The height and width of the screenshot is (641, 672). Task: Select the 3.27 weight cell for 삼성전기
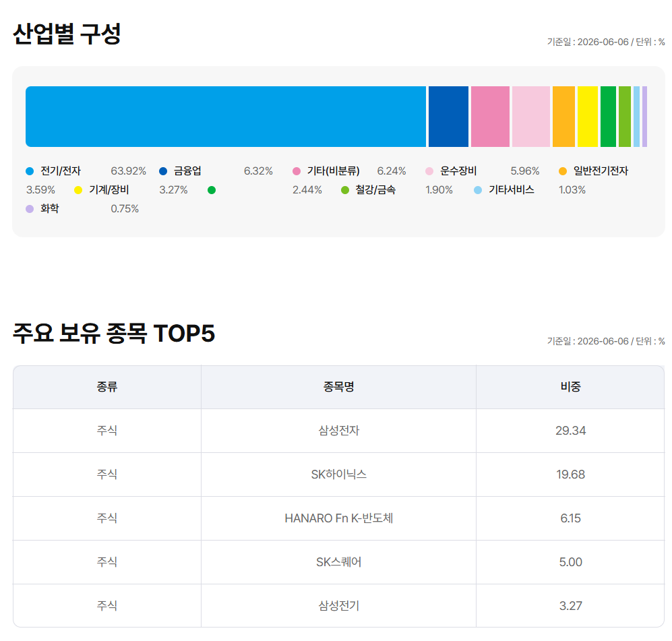click(570, 605)
